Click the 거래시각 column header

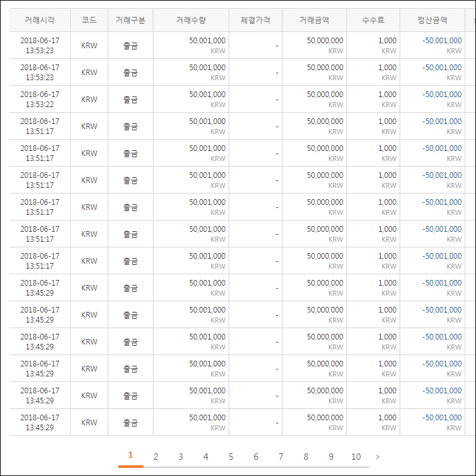click(x=39, y=20)
